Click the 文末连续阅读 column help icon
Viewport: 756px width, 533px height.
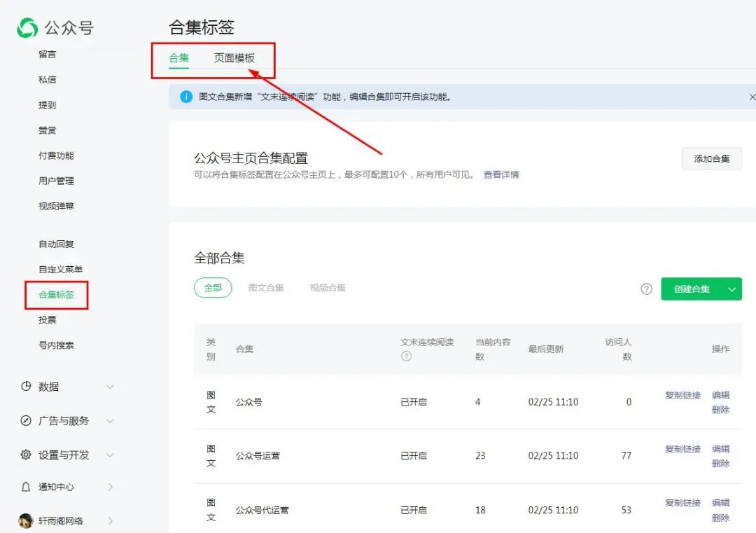(x=406, y=357)
